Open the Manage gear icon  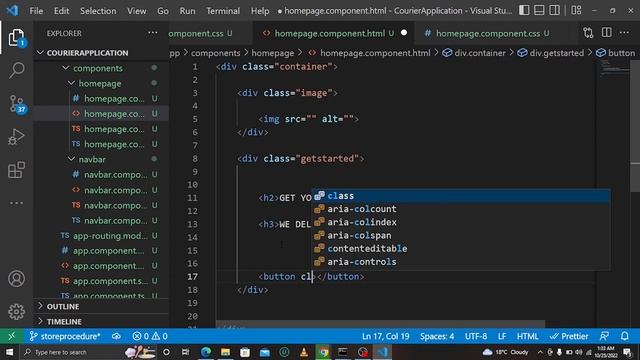(16, 311)
